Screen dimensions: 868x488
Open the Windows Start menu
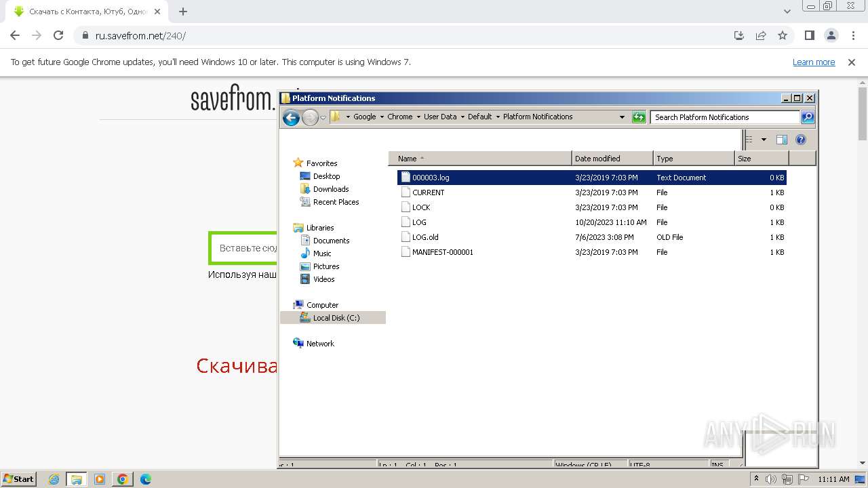[18, 479]
